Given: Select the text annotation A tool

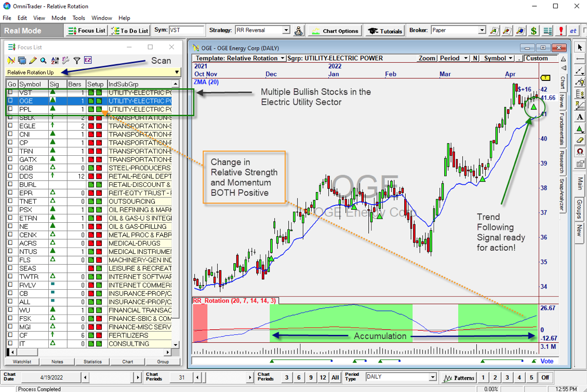Looking at the screenshot, I should pyautogui.click(x=580, y=117).
